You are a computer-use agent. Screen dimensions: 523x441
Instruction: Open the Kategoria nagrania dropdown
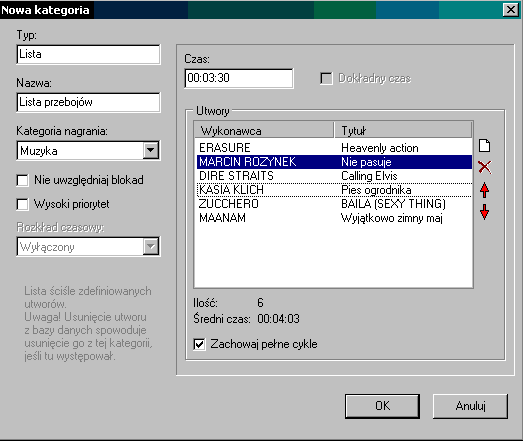151,150
